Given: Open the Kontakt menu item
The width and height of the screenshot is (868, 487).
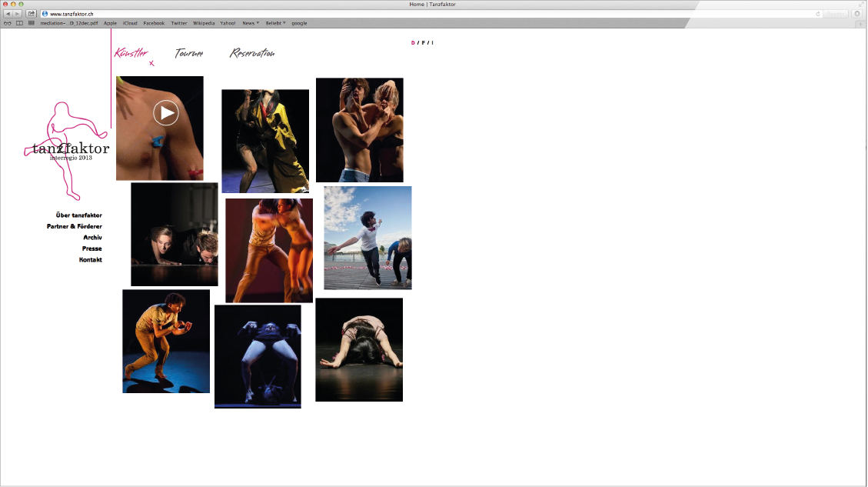Looking at the screenshot, I should (90, 259).
